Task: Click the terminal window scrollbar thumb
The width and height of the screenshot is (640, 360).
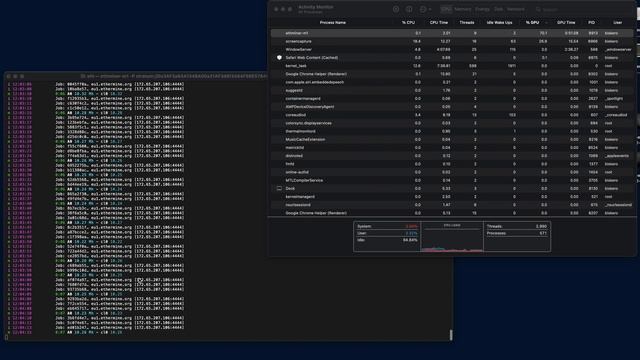Action: tap(451, 335)
